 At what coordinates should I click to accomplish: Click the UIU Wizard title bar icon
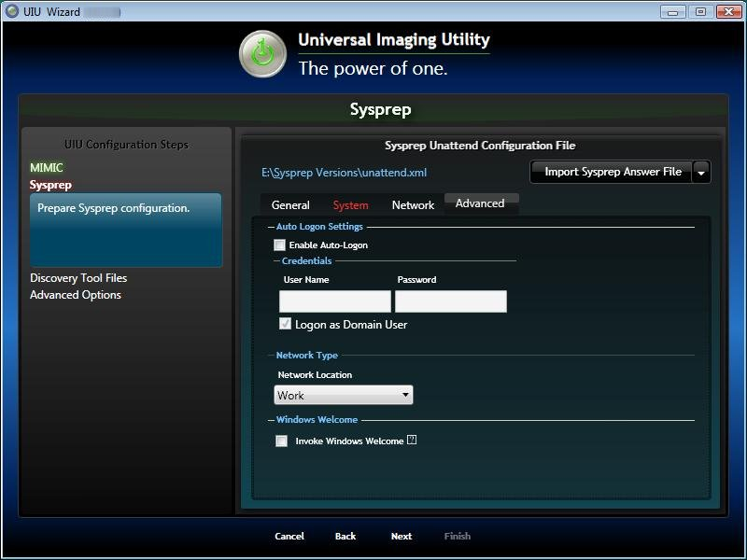coord(11,11)
